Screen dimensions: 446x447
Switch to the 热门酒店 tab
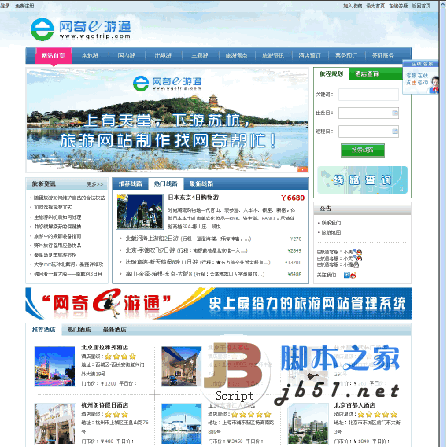(x=79, y=329)
